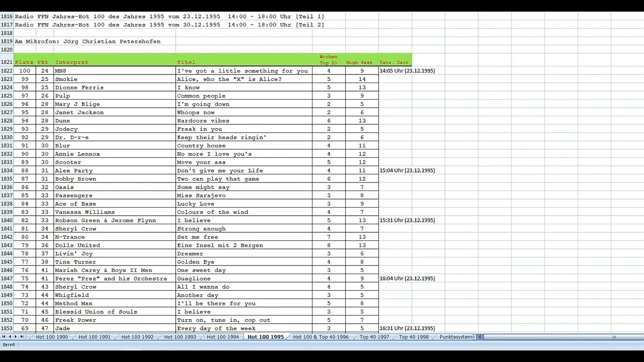
Task: Select the Alex Party cell
Action: pyautogui.click(x=115, y=170)
